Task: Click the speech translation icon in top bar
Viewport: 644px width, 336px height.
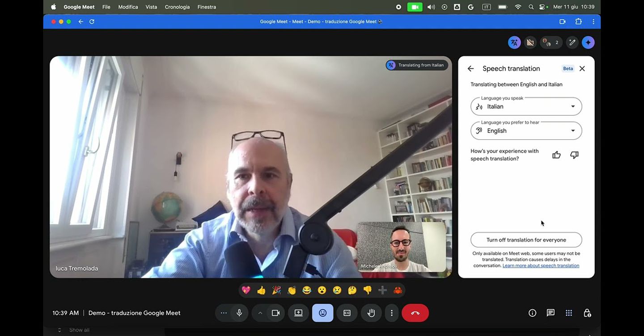Action: pos(514,43)
